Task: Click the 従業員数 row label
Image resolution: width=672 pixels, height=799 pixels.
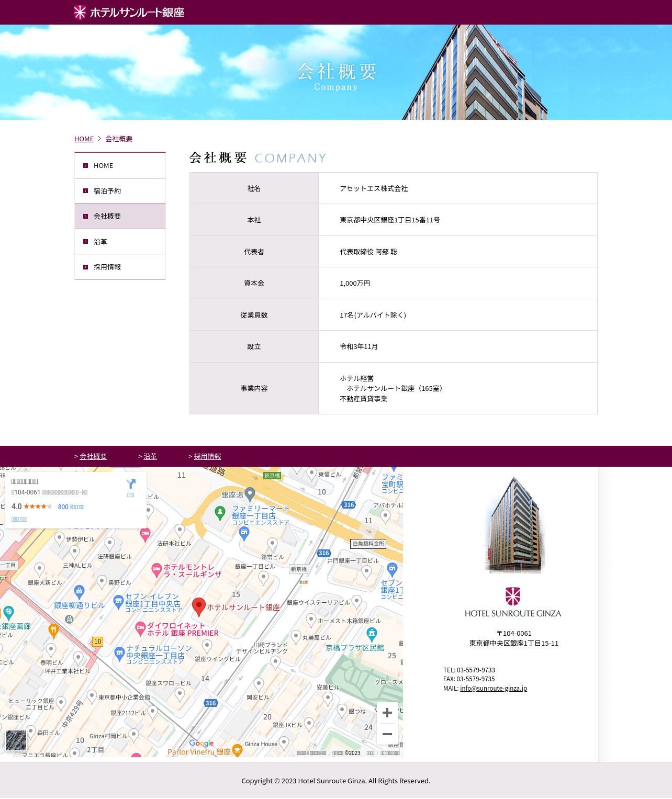Action: (x=254, y=315)
